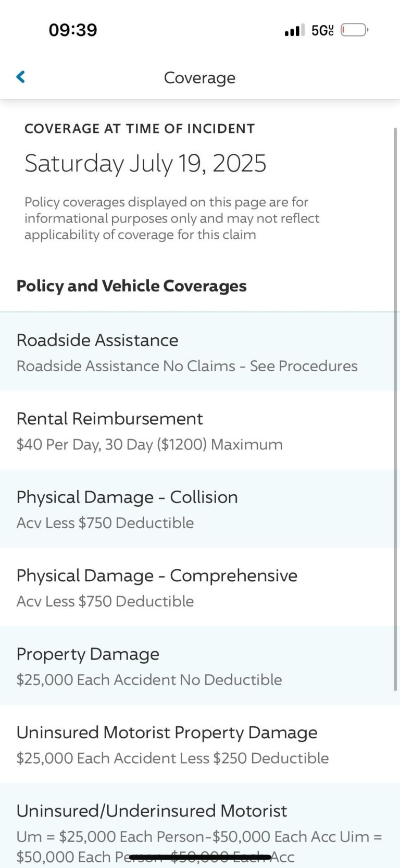
Task: Tap the Saturday July 19, 2025 date
Action: 145,163
